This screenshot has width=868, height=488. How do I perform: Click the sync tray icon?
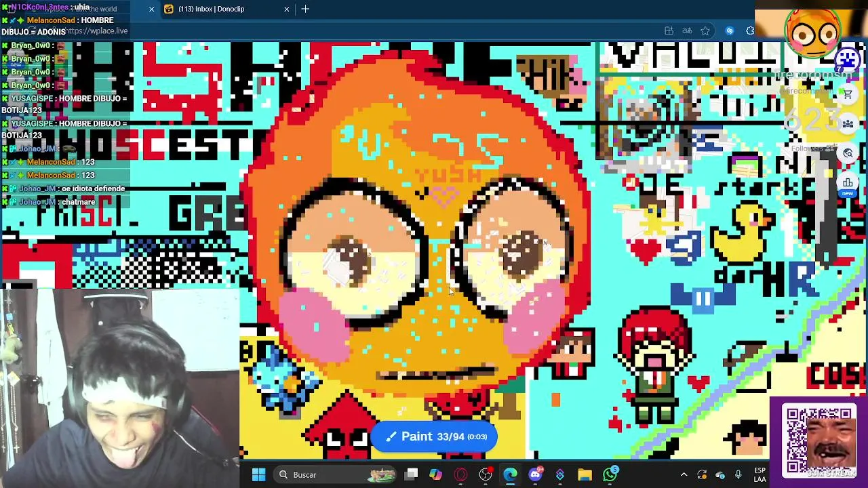coord(702,475)
